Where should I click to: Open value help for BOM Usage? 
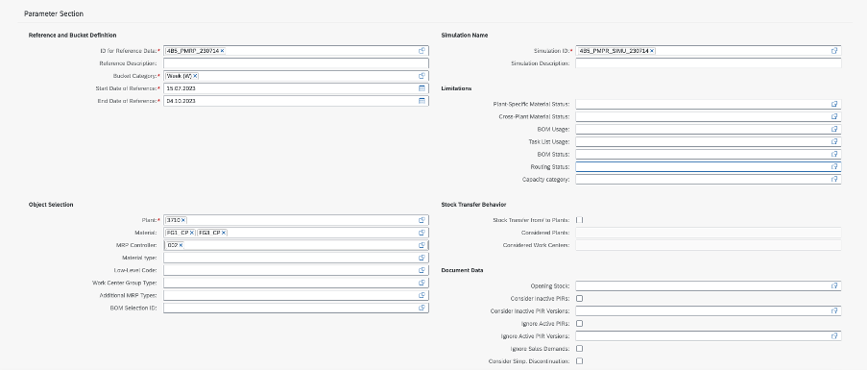click(834, 129)
